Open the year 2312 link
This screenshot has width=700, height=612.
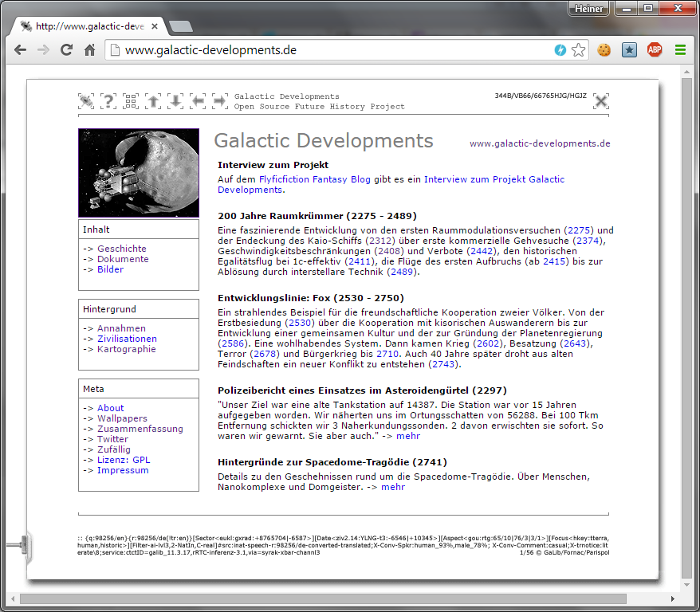pyautogui.click(x=380, y=241)
